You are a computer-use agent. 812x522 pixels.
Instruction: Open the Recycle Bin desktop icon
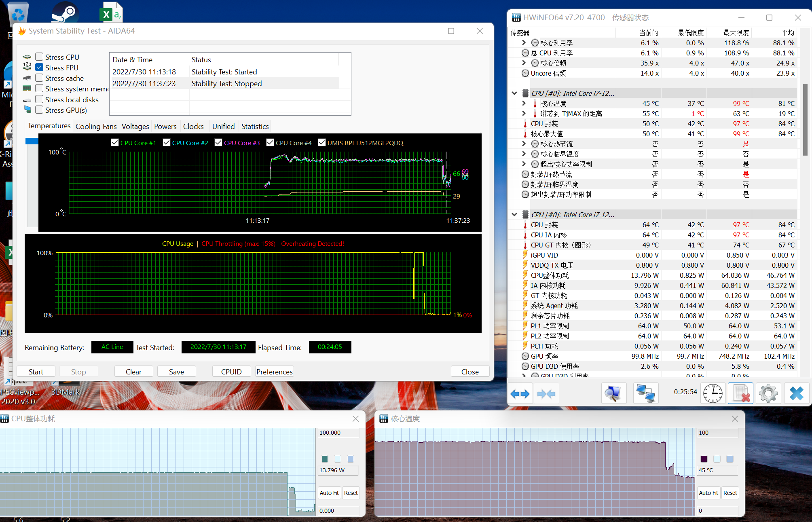18,12
